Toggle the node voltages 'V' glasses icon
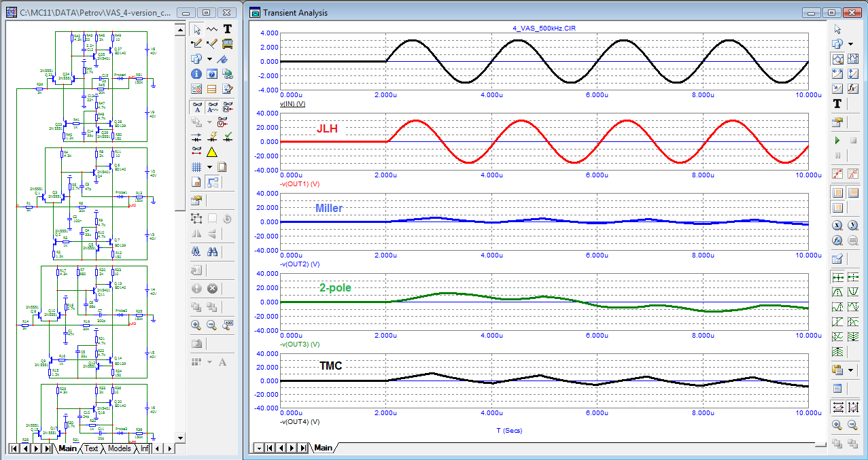868x460 pixels. click(x=222, y=122)
